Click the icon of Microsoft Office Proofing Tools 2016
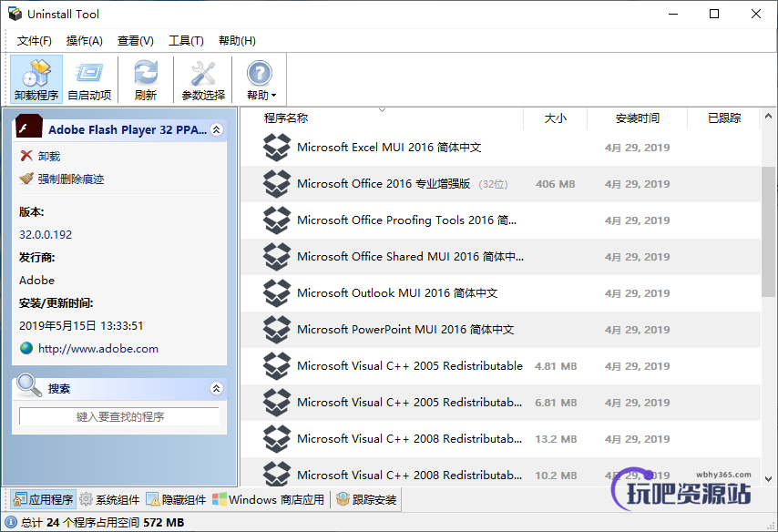The image size is (778, 532). 276,220
